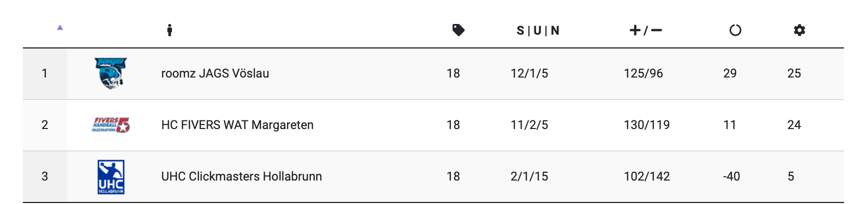Open the roomz JAGS Vöslau team name
Screen dimensions: 868x204
[x=215, y=73]
